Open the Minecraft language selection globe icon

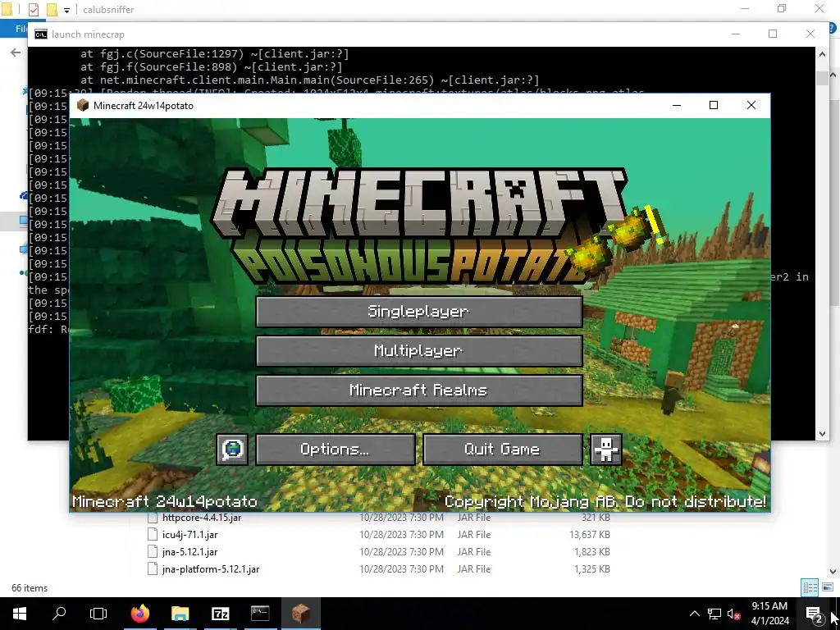[x=232, y=449]
